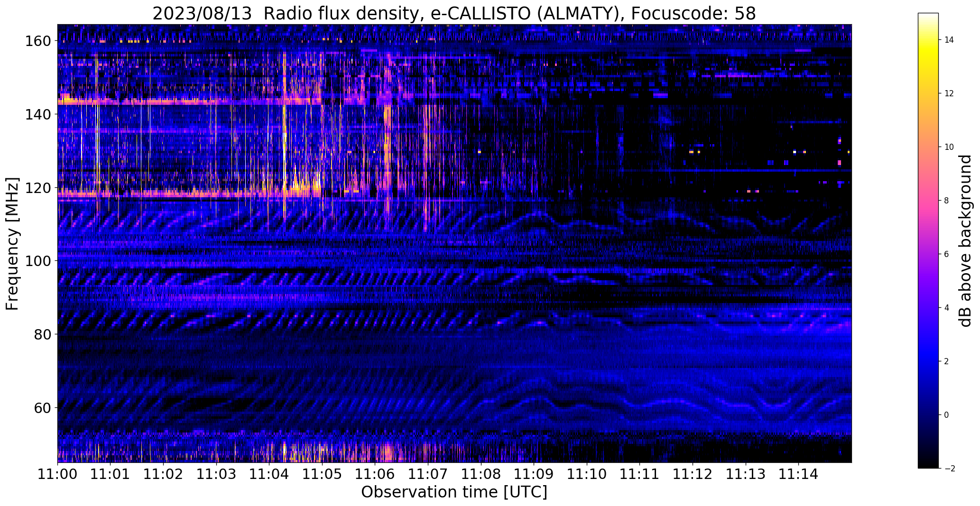Click the black bottom end of the colorbar
The height and width of the screenshot is (506, 980).
point(928,464)
